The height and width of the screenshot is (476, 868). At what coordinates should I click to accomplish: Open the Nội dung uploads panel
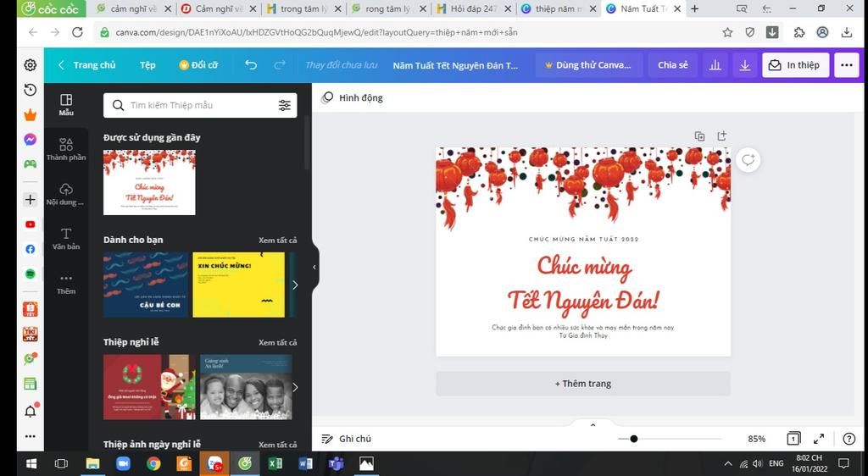[66, 194]
